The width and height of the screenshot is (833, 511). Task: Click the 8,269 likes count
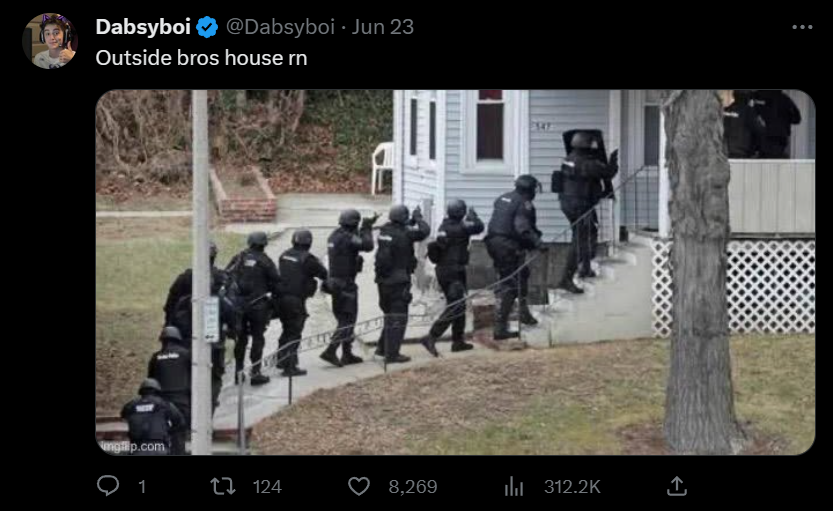(x=413, y=487)
